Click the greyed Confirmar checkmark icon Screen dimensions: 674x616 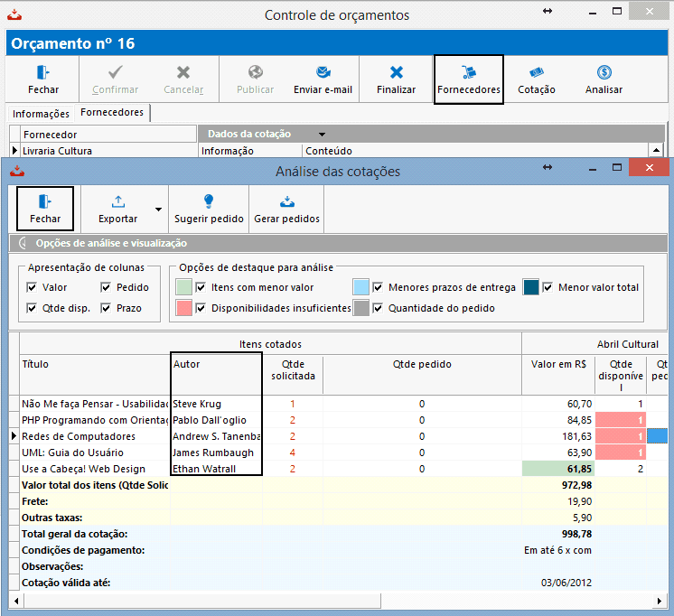click(116, 71)
